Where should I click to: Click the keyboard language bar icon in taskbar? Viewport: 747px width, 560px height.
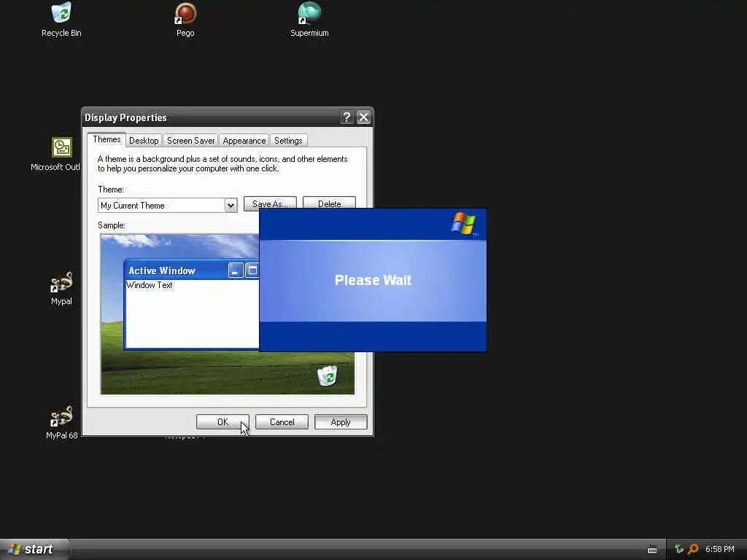[x=652, y=550]
